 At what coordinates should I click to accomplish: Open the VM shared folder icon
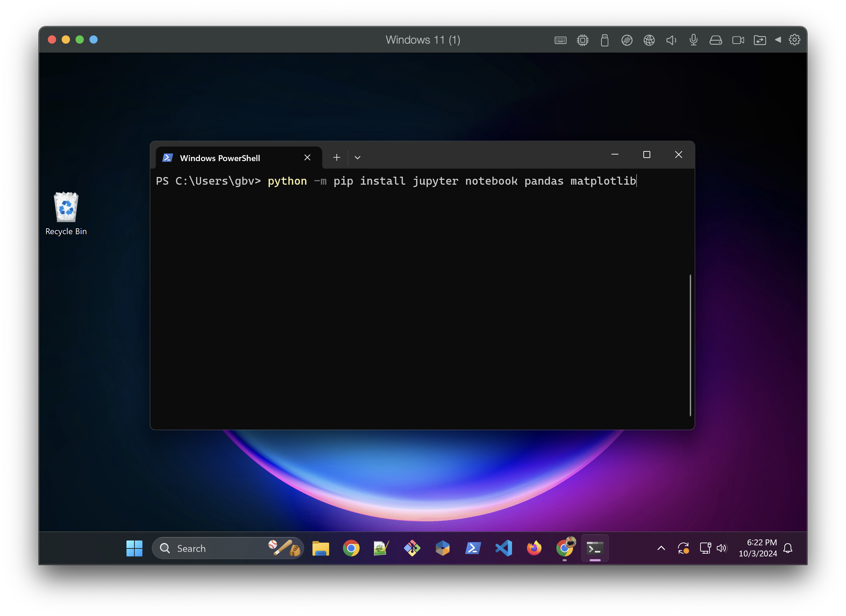pyautogui.click(x=760, y=40)
